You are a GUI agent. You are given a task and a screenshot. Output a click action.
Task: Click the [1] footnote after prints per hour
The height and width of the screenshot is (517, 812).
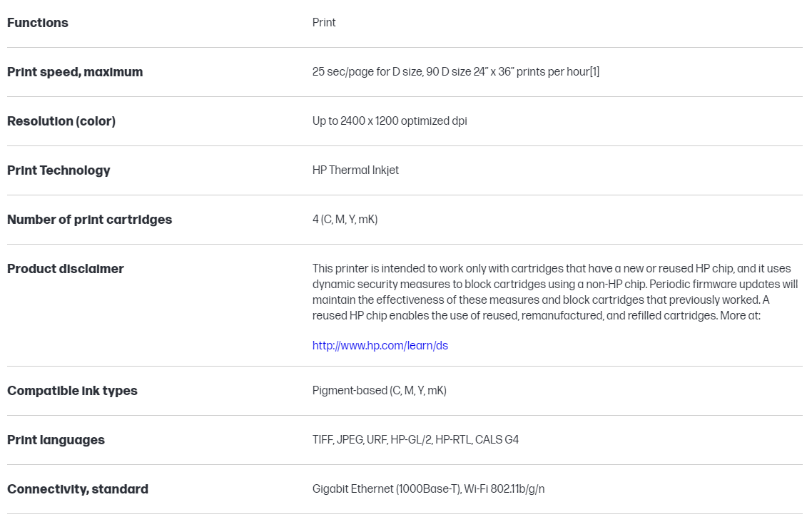[594, 72]
